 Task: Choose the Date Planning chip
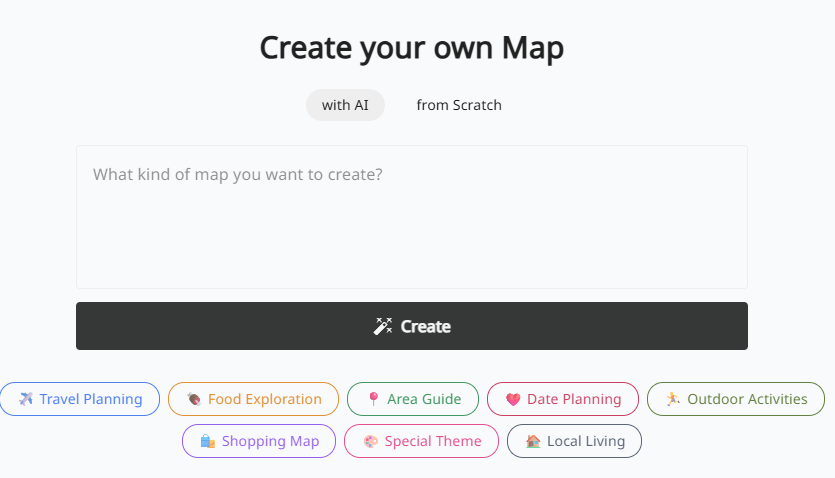click(x=563, y=399)
